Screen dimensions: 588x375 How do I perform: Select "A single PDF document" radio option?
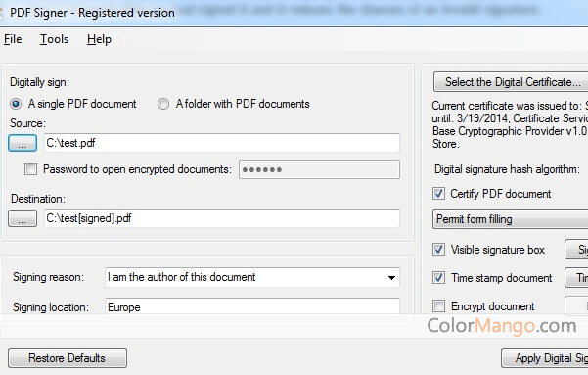pos(16,104)
